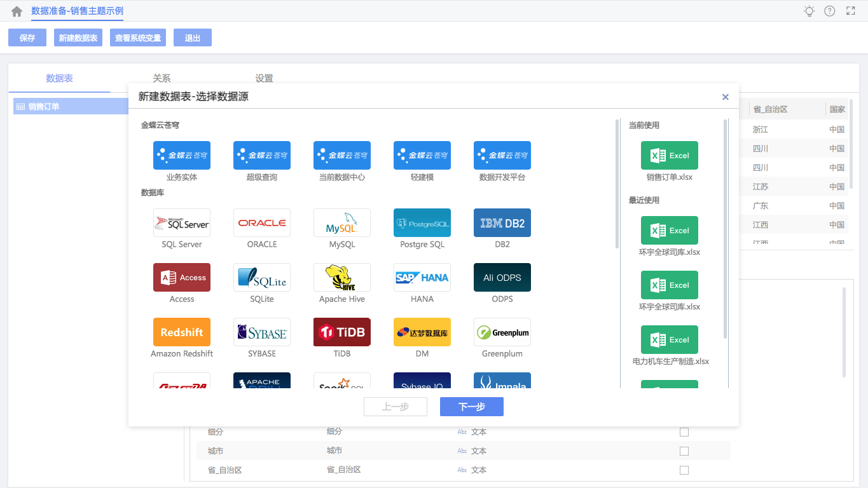This screenshot has height=488, width=868.
Task: Select the 数据准备-销售主题示例 page tab
Action: point(78,11)
